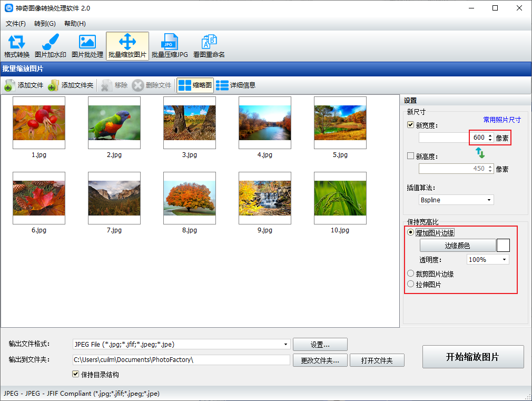Expand the 输出文件格式 JPEG dropdown

pyautogui.click(x=182, y=344)
